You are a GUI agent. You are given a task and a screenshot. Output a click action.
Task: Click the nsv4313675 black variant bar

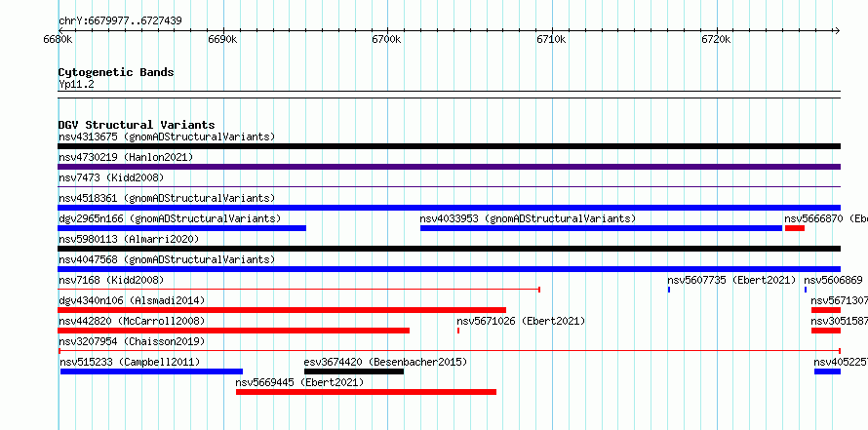[449, 146]
